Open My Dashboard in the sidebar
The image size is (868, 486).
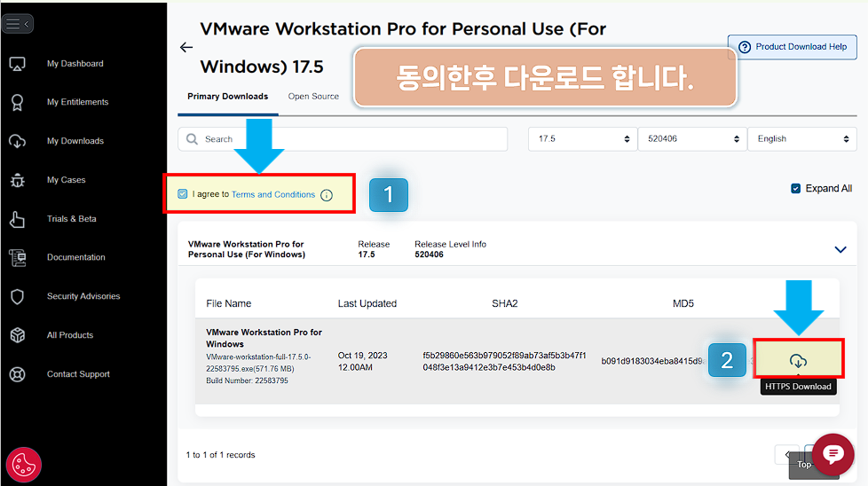click(x=75, y=64)
